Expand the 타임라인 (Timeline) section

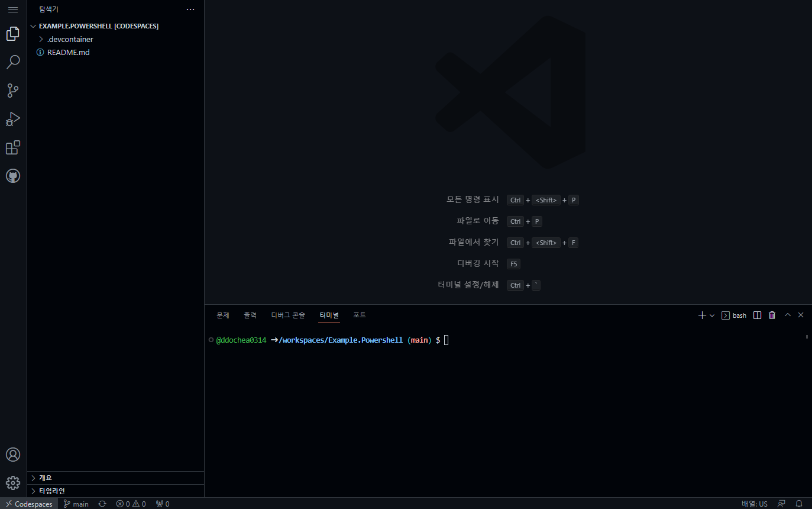tap(116, 491)
